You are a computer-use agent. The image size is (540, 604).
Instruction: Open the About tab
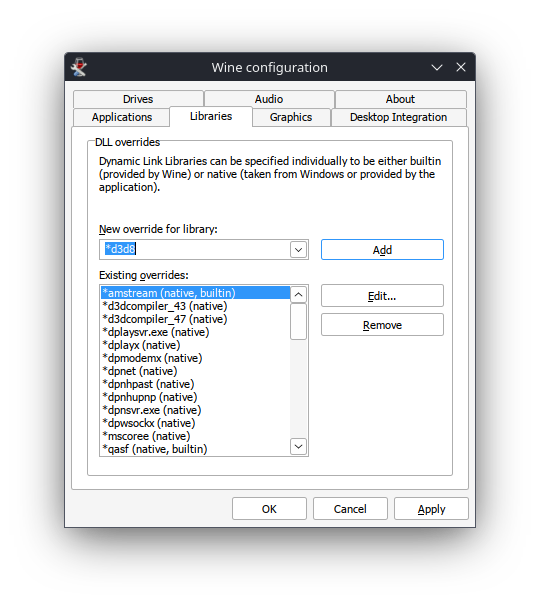(401, 99)
